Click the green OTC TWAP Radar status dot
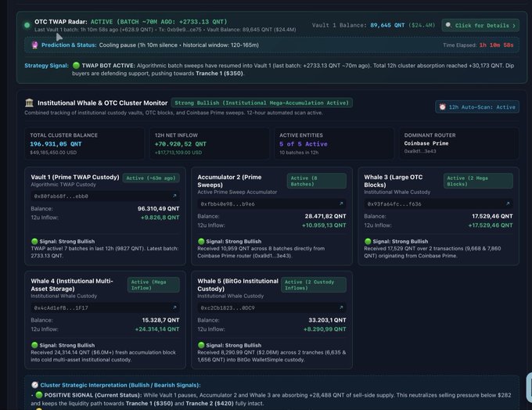This screenshot has width=532, height=410. click(27, 25)
